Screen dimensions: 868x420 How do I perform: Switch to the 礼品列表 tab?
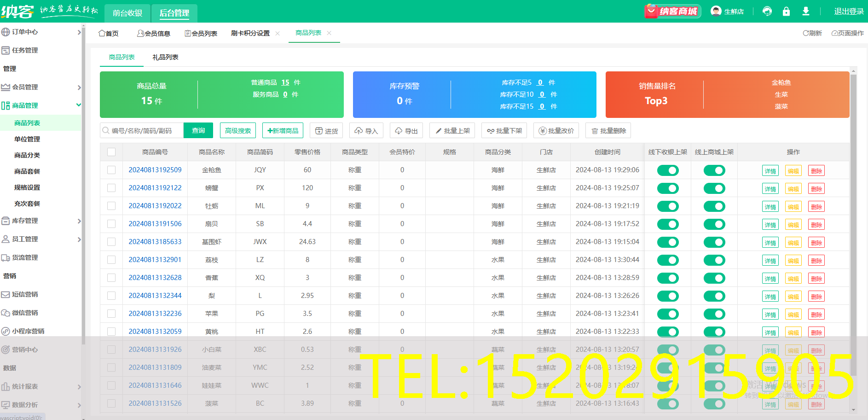165,57
